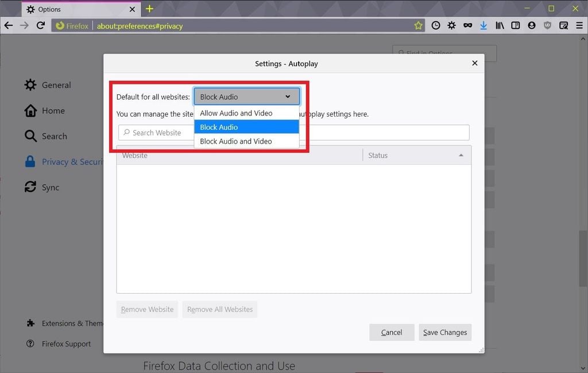Open Extensions & Themes link
The width and height of the screenshot is (588, 373).
65,323
